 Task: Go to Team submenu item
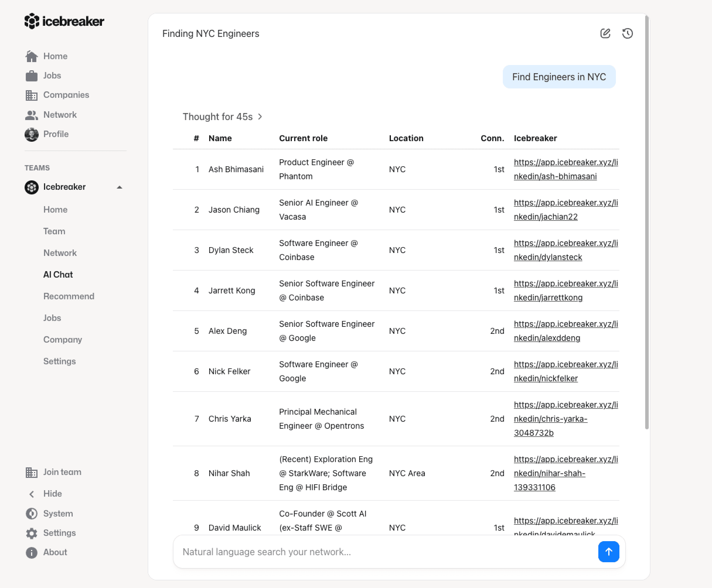[x=54, y=231]
